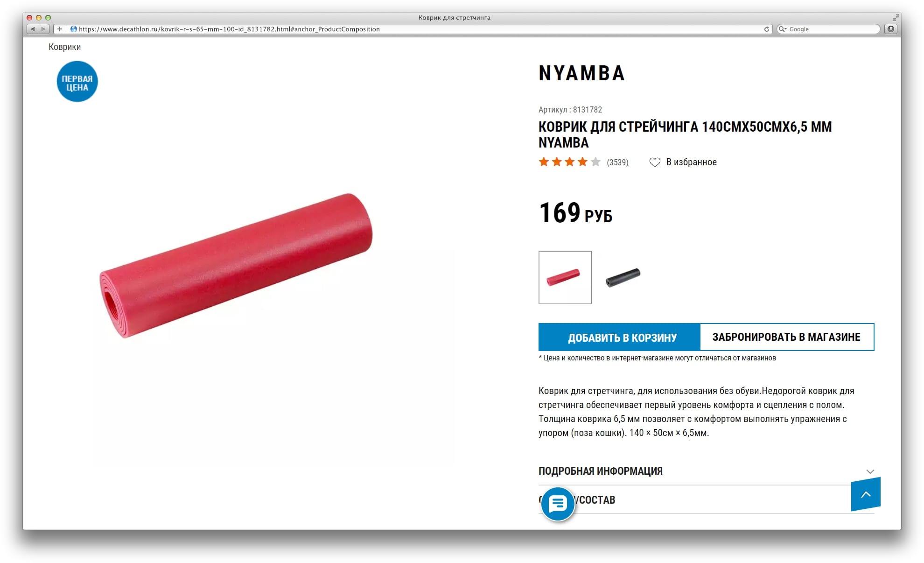Click the 'Первая цена' round badge
924x563 pixels.
tap(77, 82)
